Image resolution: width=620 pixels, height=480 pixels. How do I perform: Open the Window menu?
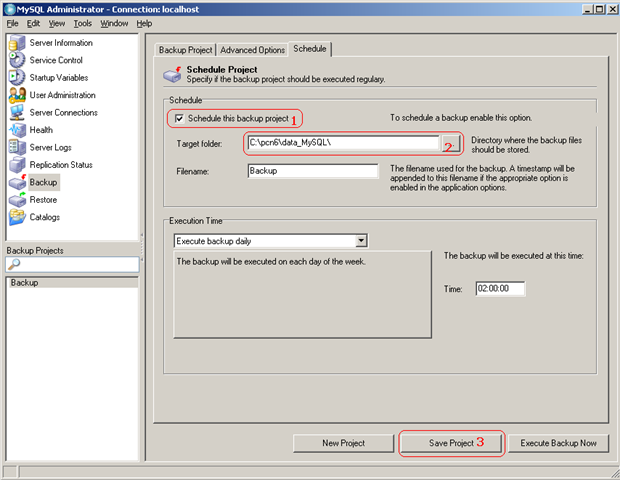coord(114,24)
